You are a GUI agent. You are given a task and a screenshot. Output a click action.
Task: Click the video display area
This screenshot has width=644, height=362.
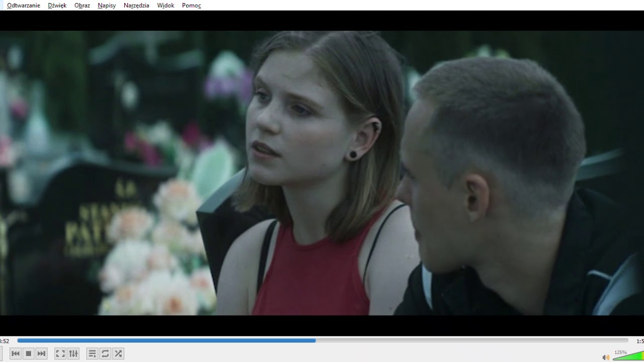322,173
